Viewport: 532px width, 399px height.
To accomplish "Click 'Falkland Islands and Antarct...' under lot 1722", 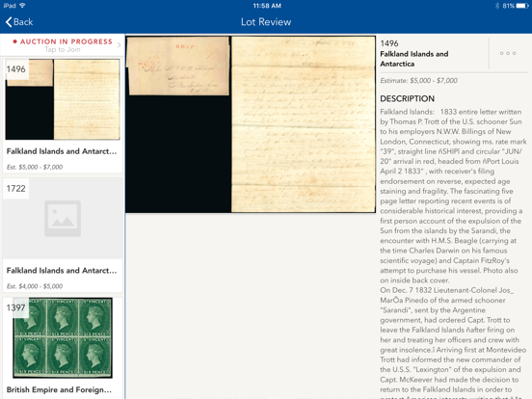I will pos(62,271).
